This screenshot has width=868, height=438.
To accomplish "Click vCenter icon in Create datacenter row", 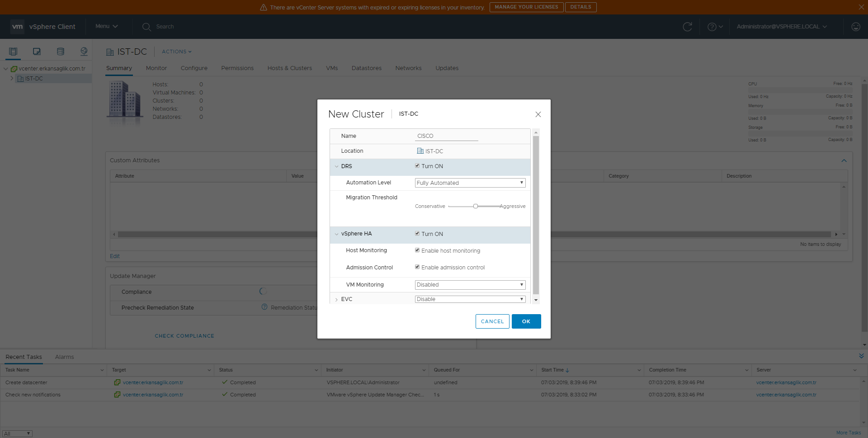I will tap(117, 382).
